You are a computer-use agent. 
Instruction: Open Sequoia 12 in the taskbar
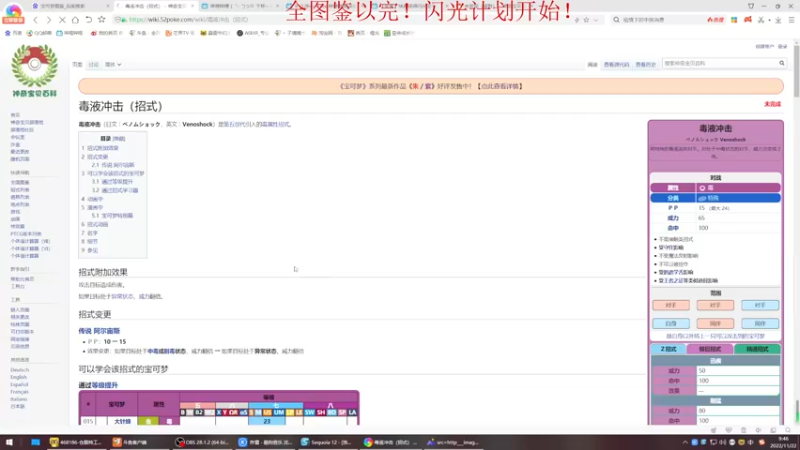click(327, 442)
